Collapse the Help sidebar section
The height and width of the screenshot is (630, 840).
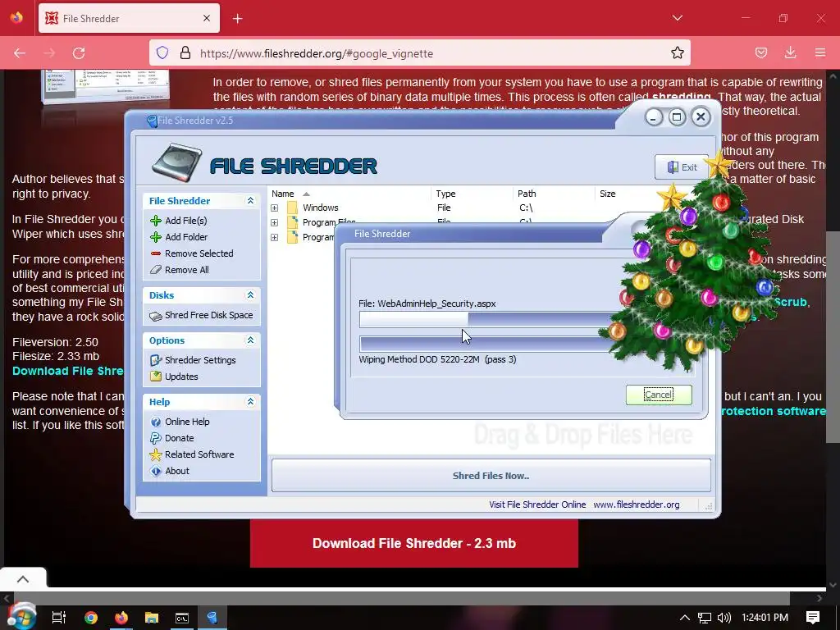(x=250, y=402)
